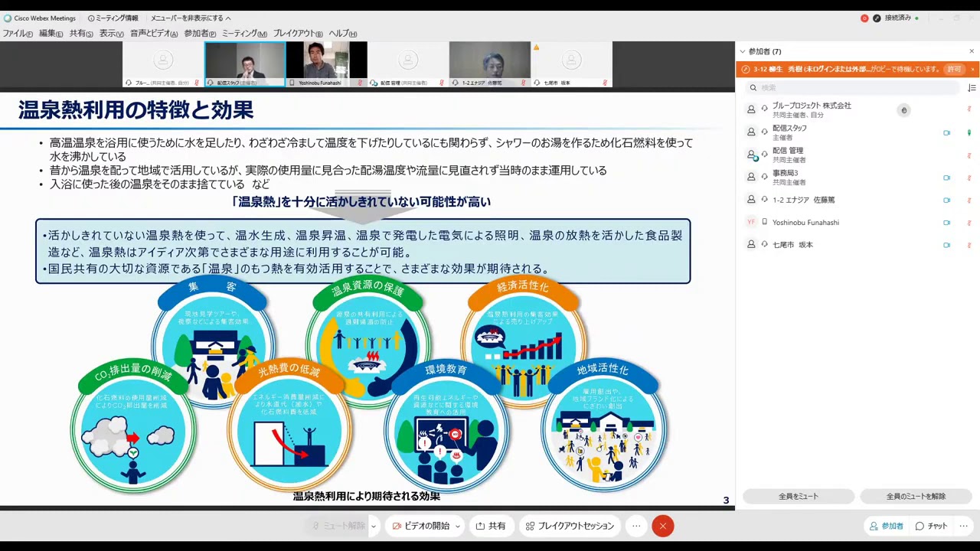Collapse the 参加者 (7) panel header chevron
Image resolution: width=980 pixels, height=551 pixels.
(742, 51)
